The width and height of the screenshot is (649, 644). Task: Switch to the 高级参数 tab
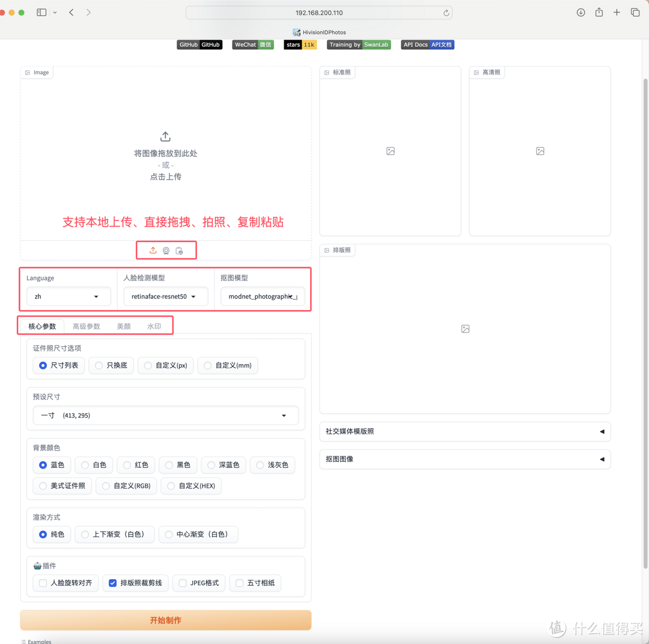tap(86, 326)
